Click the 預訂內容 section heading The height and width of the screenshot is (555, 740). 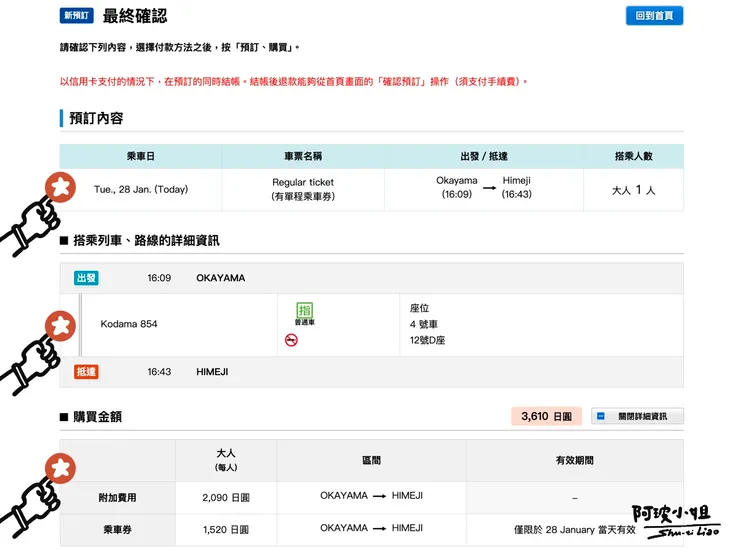pyautogui.click(x=96, y=118)
